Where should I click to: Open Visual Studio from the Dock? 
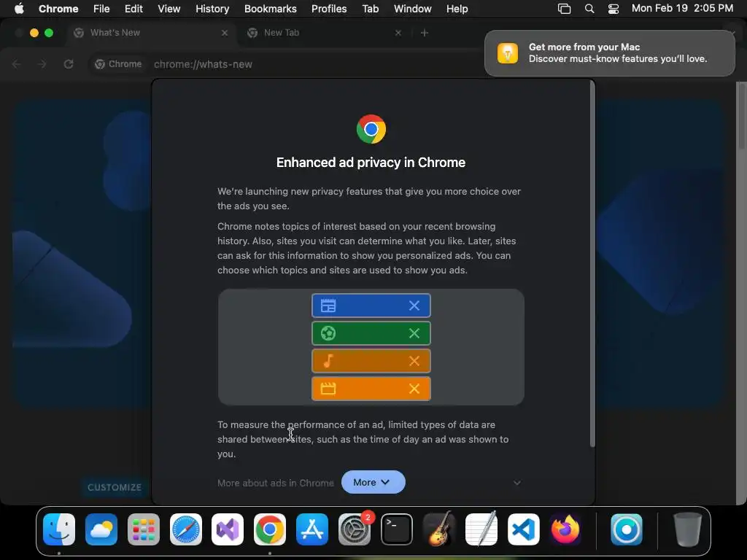click(x=228, y=529)
